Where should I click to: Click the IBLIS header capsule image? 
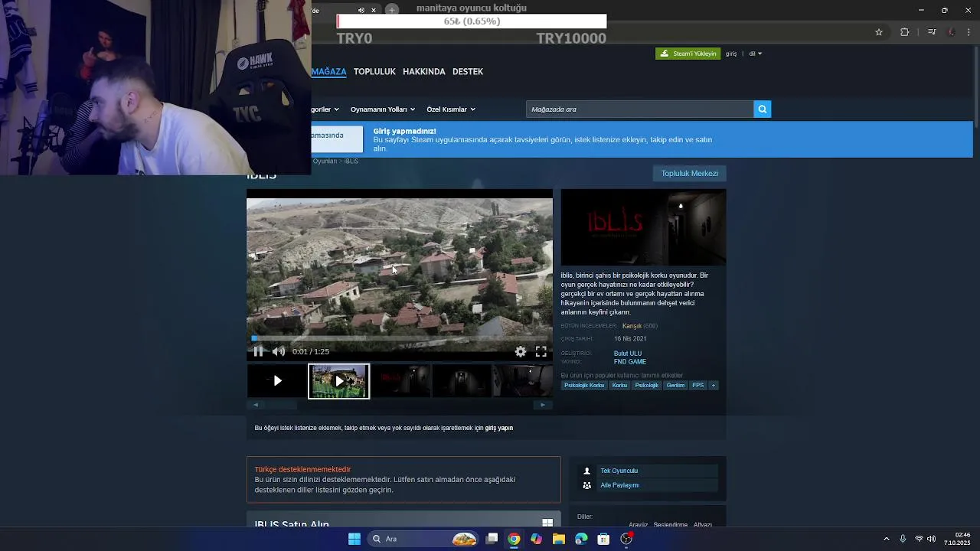click(643, 227)
